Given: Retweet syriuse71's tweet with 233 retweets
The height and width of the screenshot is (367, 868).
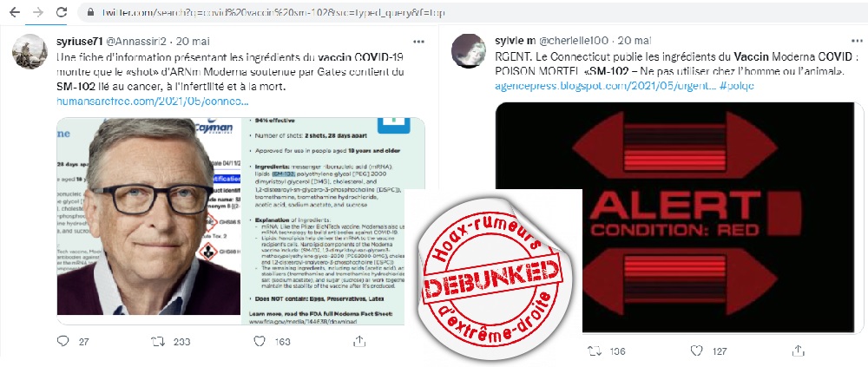Looking at the screenshot, I should pos(158,341).
